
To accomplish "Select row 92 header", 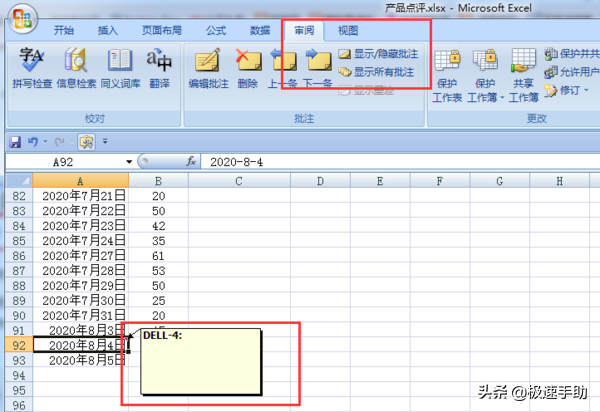I will (19, 345).
